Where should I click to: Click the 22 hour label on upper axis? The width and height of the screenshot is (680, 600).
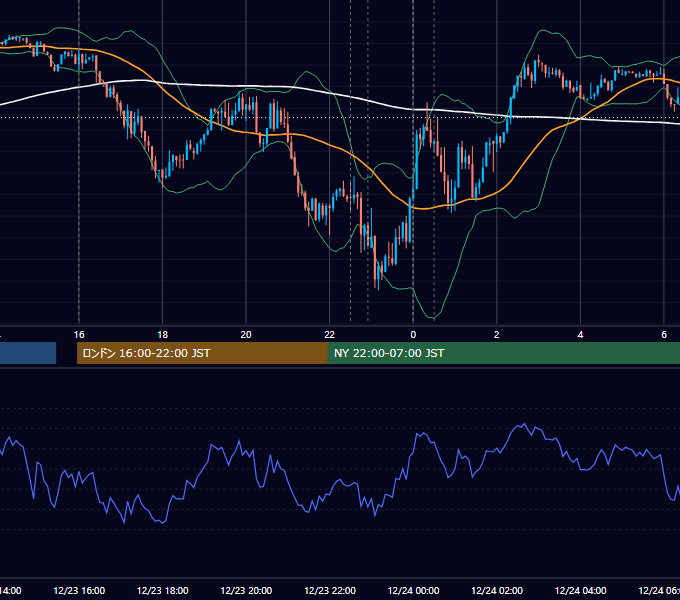tap(330, 334)
